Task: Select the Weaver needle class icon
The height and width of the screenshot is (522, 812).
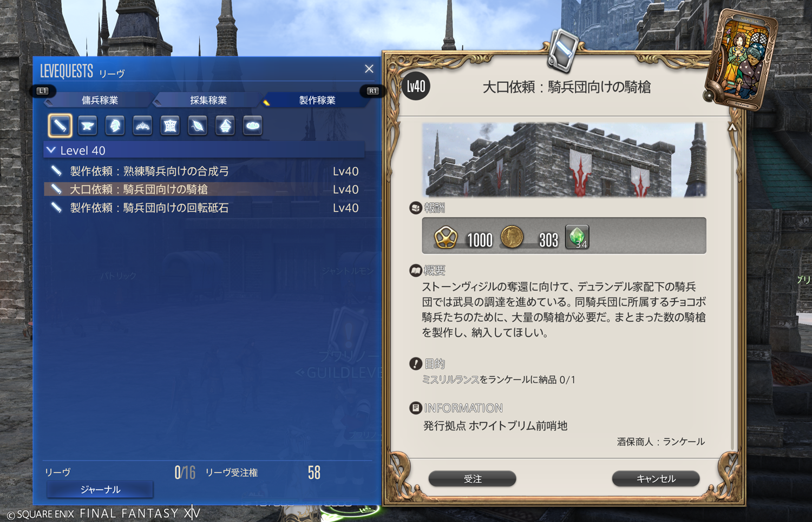Action: pos(198,125)
